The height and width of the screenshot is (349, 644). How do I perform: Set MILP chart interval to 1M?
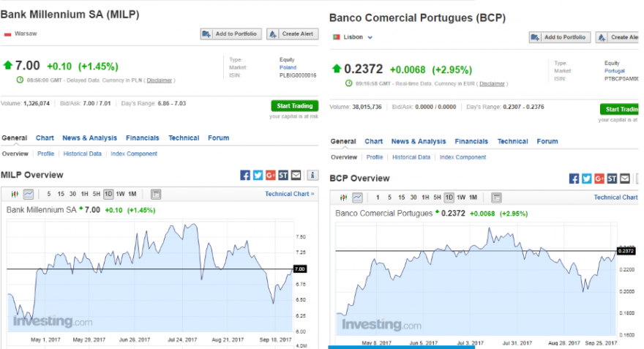tap(132, 194)
